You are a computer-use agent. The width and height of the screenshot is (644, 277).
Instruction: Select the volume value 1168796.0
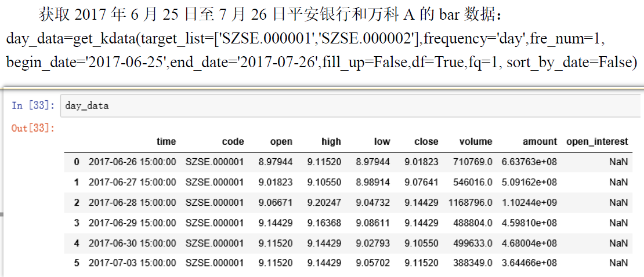pos(471,202)
